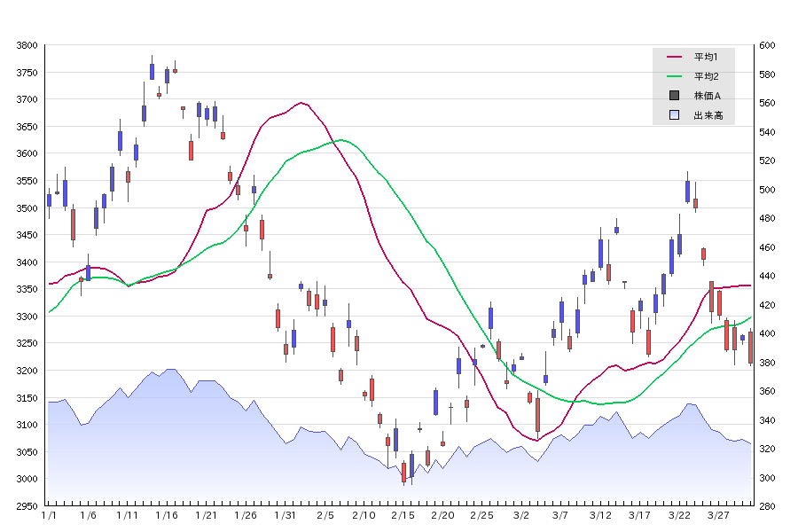
Task: Click the light blue 出来高 legend swatch
Action: pyautogui.click(x=674, y=115)
